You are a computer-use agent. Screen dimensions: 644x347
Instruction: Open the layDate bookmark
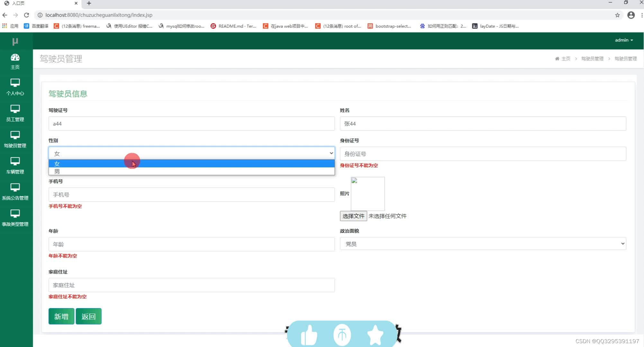[495, 26]
